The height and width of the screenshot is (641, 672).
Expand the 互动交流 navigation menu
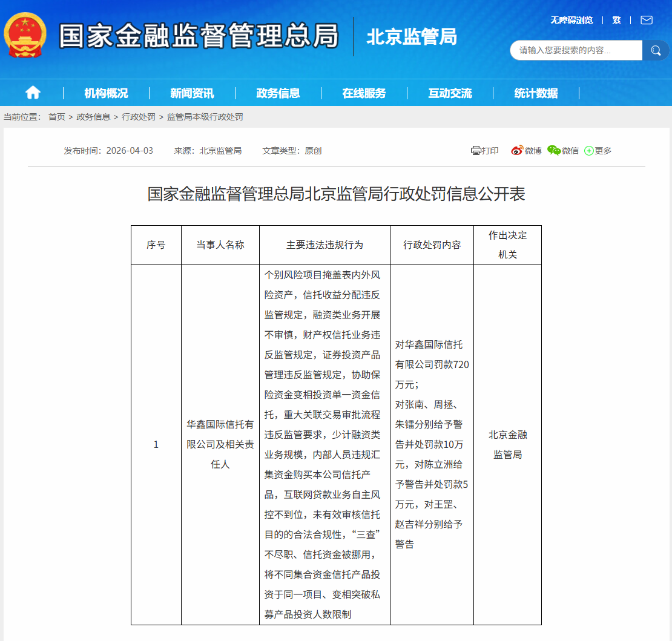450,93
